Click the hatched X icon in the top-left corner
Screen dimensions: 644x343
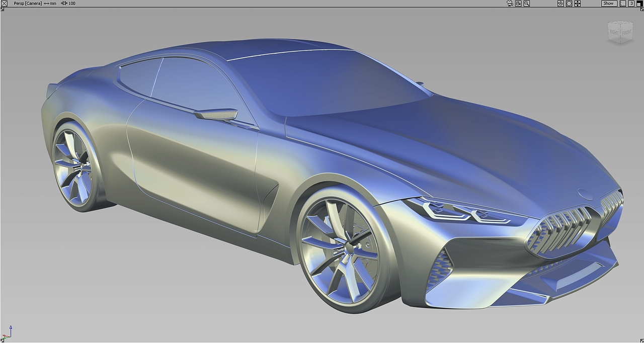tap(3, 3)
